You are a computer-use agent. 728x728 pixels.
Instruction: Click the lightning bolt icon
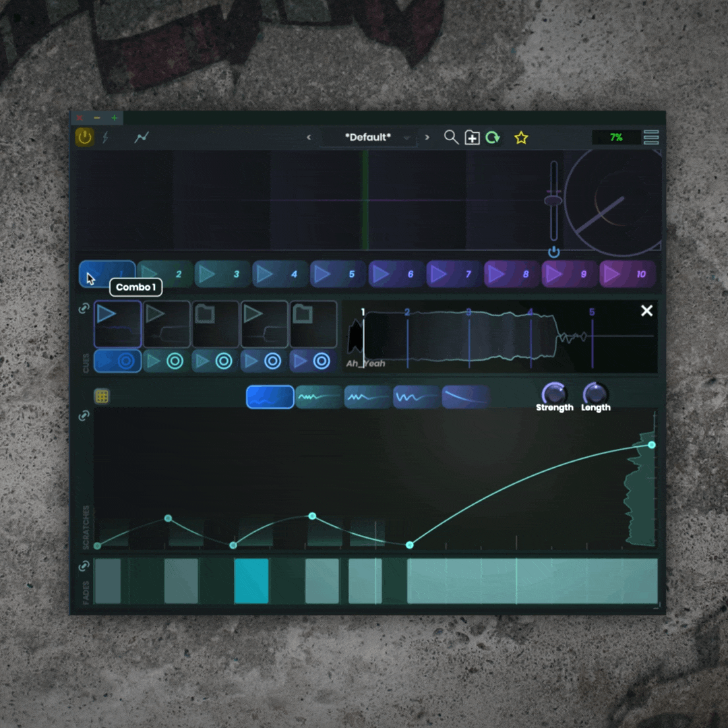[x=105, y=138]
